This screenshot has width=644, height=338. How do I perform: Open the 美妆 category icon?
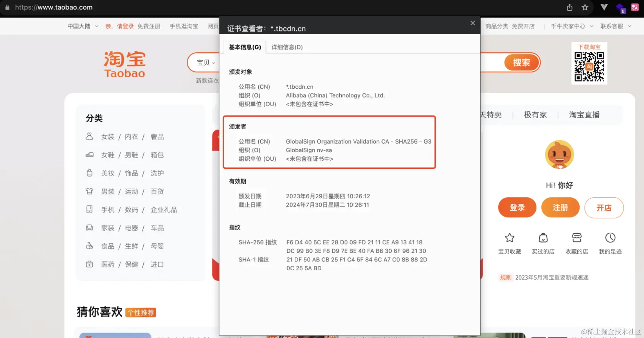(89, 173)
